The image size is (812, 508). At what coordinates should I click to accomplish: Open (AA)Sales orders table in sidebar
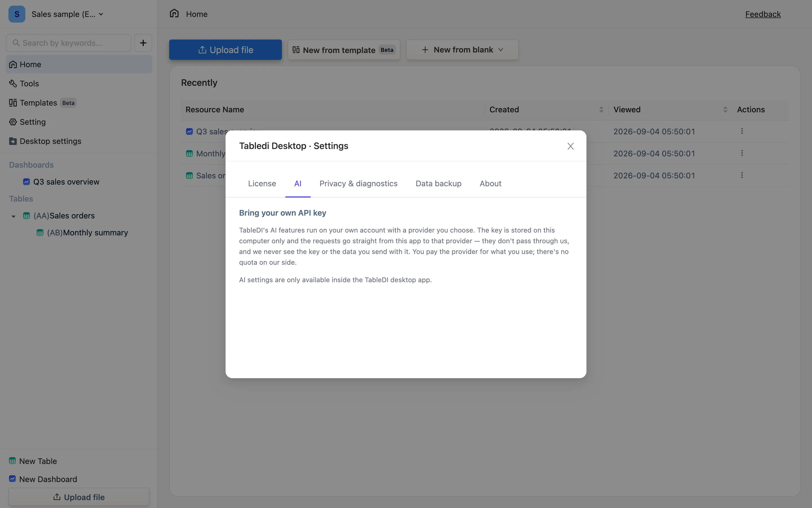(64, 216)
